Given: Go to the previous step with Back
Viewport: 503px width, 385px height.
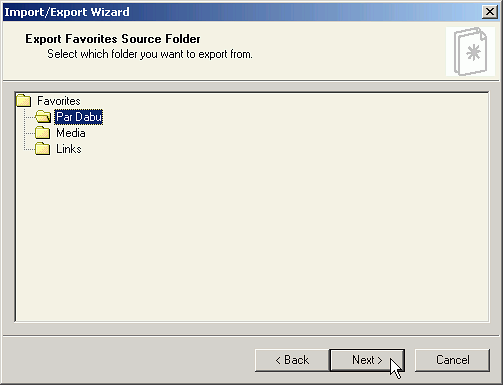Looking at the screenshot, I should coord(292,360).
